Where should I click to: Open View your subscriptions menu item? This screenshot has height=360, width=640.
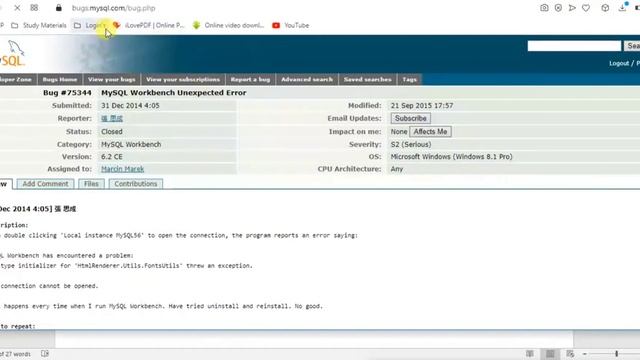[x=183, y=79]
